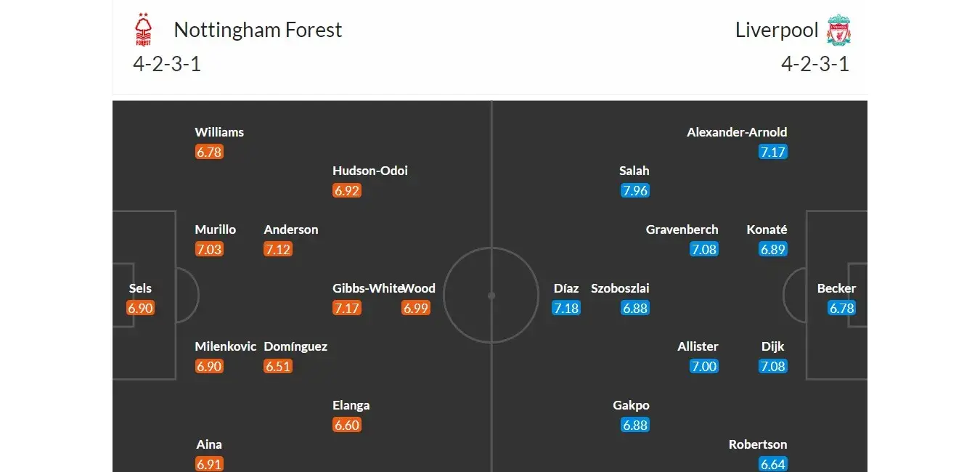
Task: Click goalkeeper Sels' 6.90 rating
Action: coord(141,308)
